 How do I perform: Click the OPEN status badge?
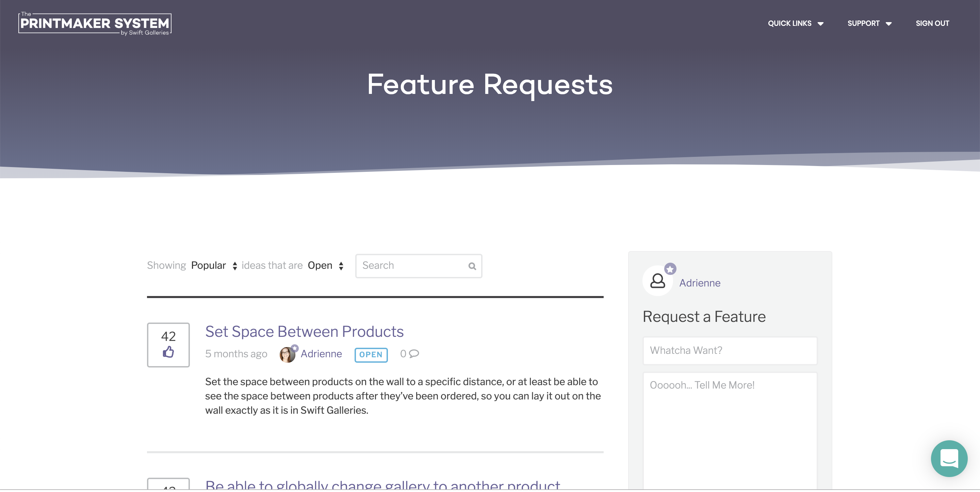point(371,355)
